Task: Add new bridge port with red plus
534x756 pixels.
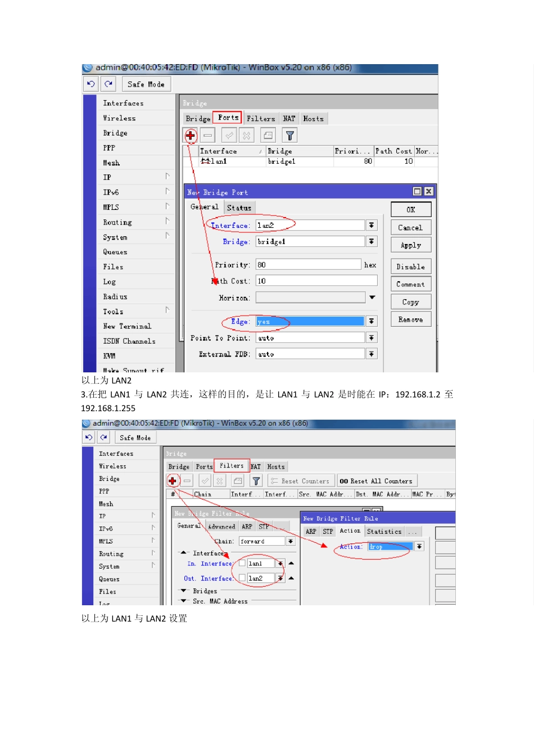Action: pos(191,136)
